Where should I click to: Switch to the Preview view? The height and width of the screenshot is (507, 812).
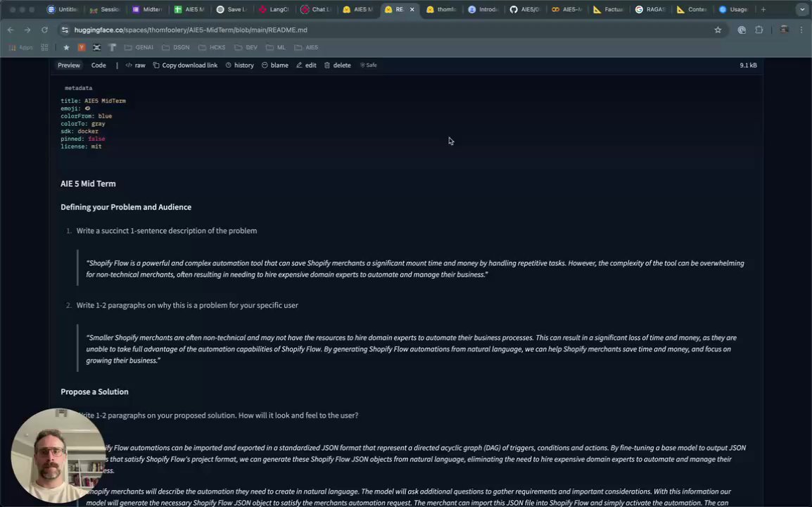pos(69,65)
